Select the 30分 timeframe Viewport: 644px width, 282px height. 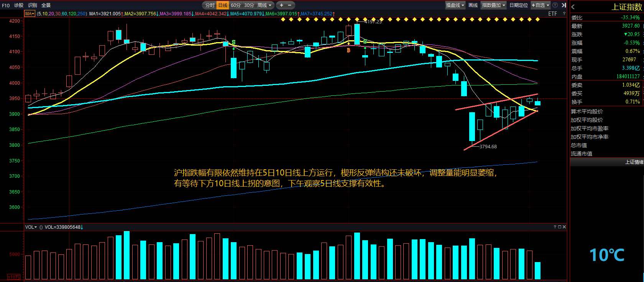pos(249,5)
